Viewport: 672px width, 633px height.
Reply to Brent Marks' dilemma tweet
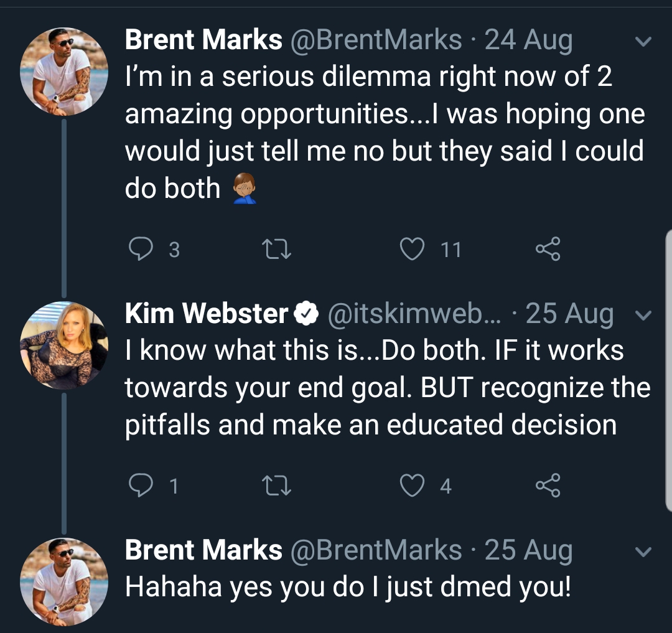141,248
